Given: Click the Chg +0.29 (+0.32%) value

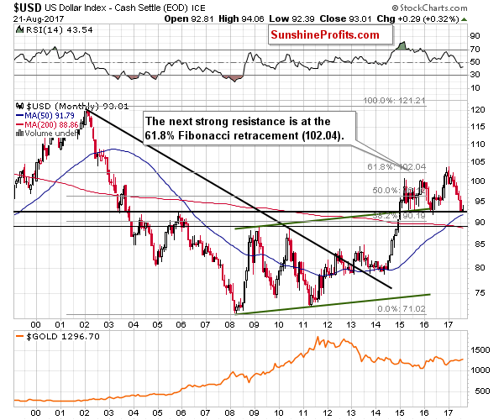Looking at the screenshot, I should 417,19.
